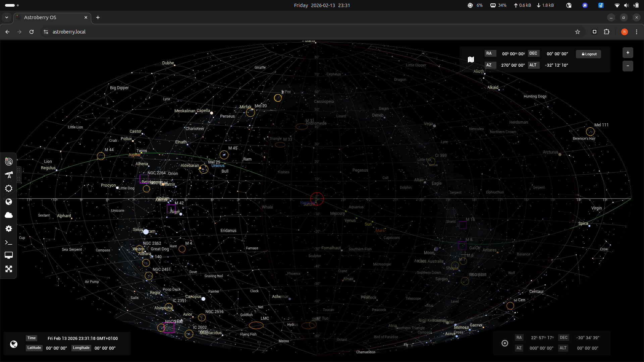Open the star chart orbit icon
644x362 pixels.
click(9, 162)
